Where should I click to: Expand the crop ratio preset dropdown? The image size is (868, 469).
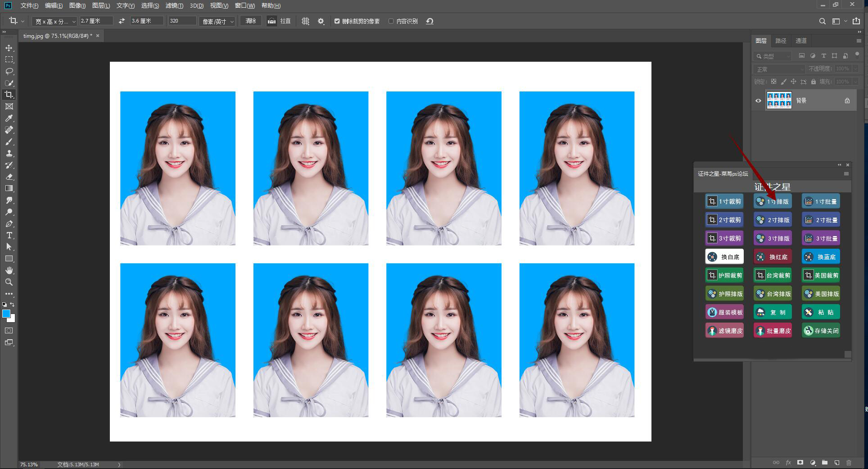tap(55, 21)
